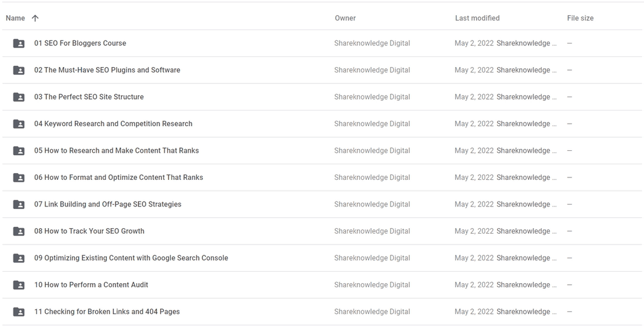Open 05 How to Research and Make Content folder
Screen dimensions: 644x332
(116, 151)
